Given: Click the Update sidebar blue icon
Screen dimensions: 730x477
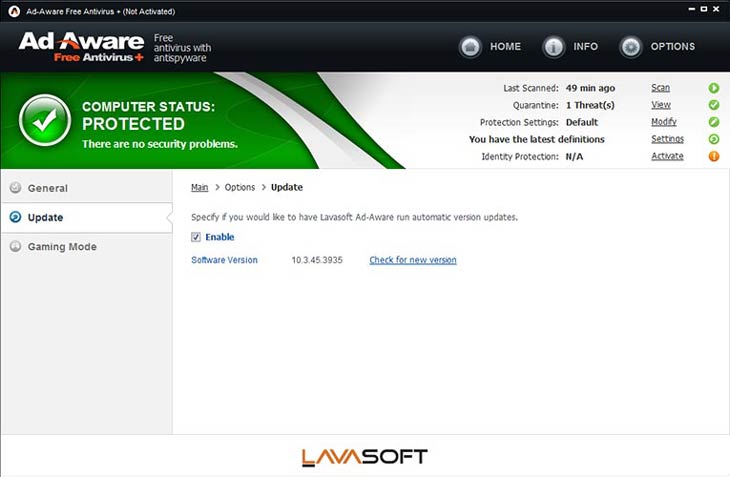Looking at the screenshot, I should (x=15, y=217).
